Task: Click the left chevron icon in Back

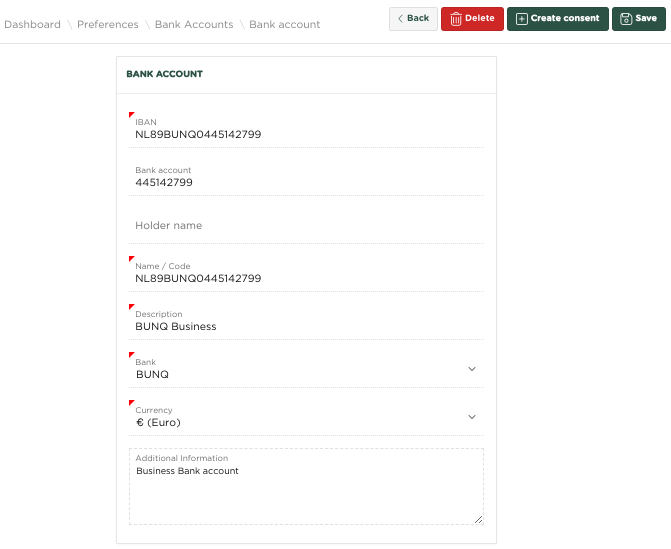Action: pyautogui.click(x=400, y=18)
